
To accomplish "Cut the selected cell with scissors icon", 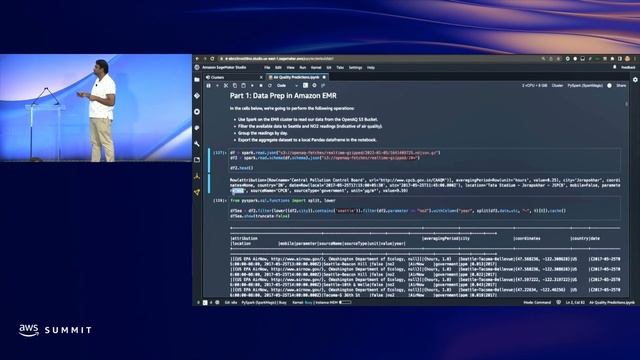I will (226, 86).
